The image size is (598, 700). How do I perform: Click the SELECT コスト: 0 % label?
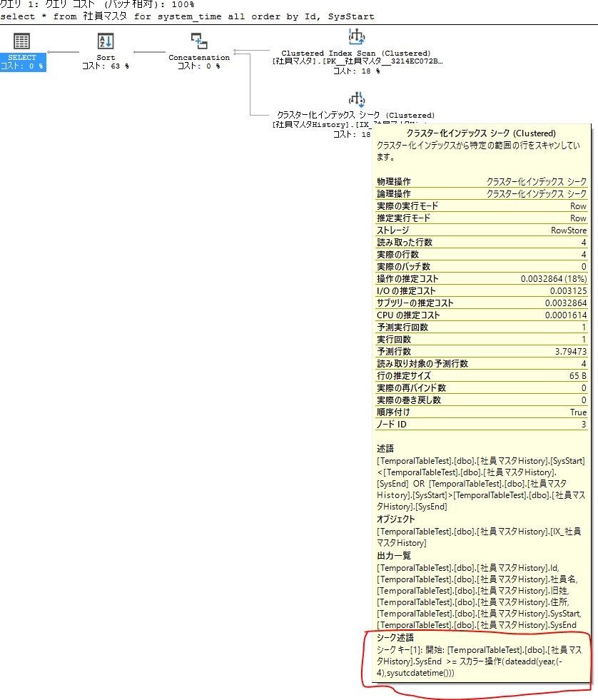click(x=22, y=62)
